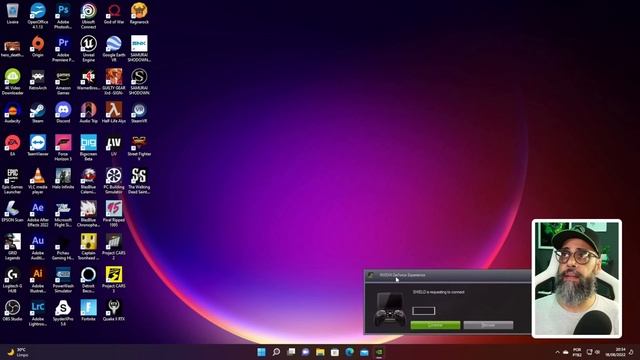This screenshot has width=640, height=360.
Task: Select the Quake II RTX shortcut
Action: (114, 311)
